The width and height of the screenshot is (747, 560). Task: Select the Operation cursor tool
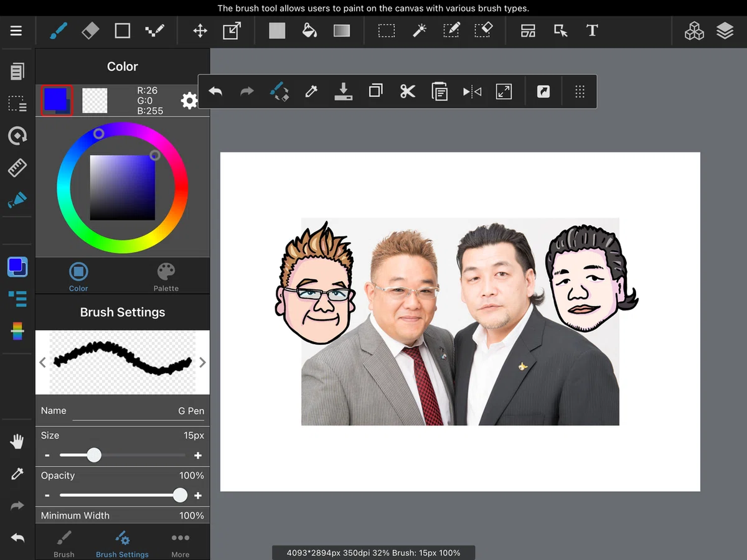tap(561, 30)
